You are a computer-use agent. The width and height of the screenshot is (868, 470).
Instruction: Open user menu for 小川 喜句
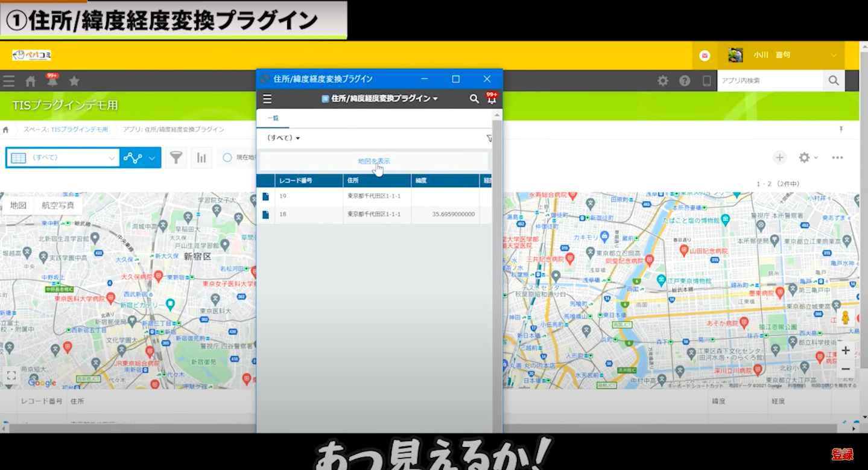click(784, 56)
